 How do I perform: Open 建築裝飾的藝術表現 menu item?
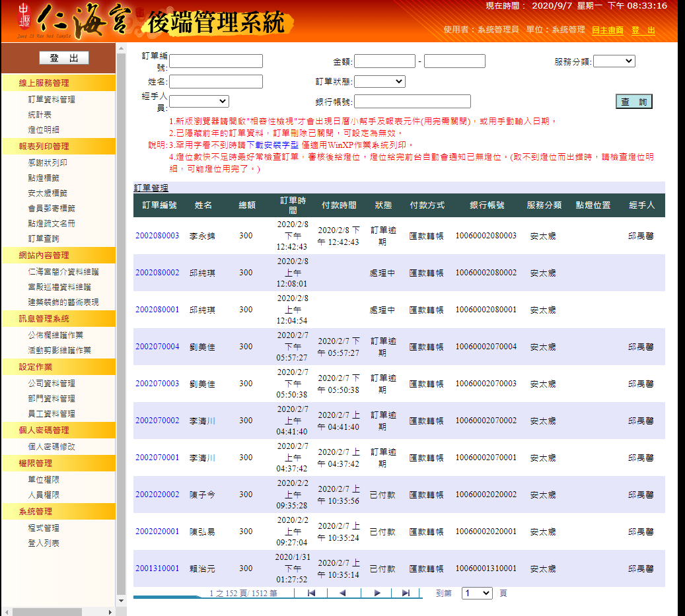pos(63,302)
